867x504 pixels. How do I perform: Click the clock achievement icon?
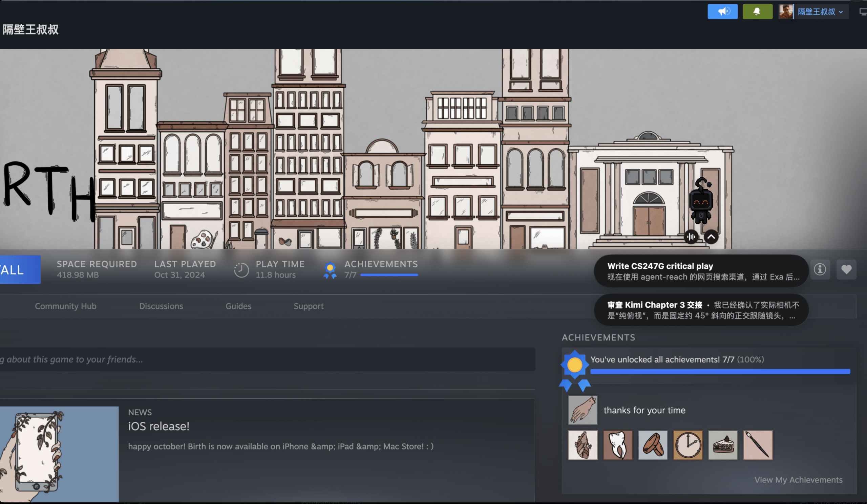[x=688, y=445]
